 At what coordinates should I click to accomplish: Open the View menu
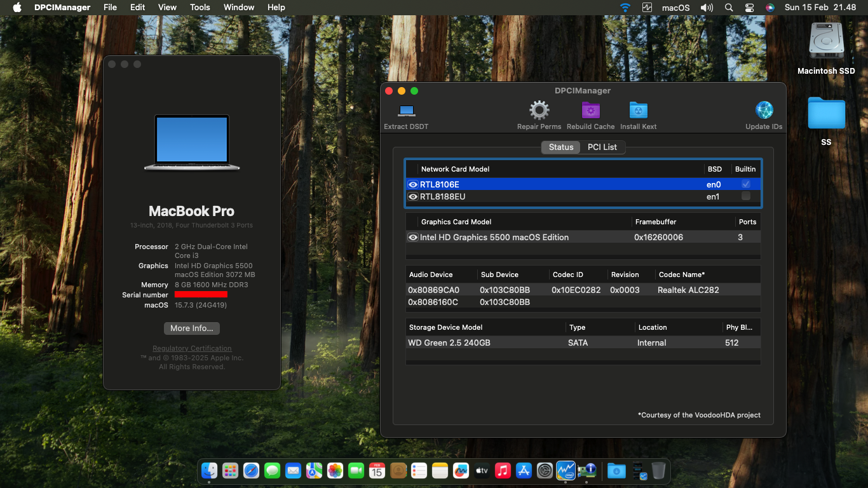(167, 7)
